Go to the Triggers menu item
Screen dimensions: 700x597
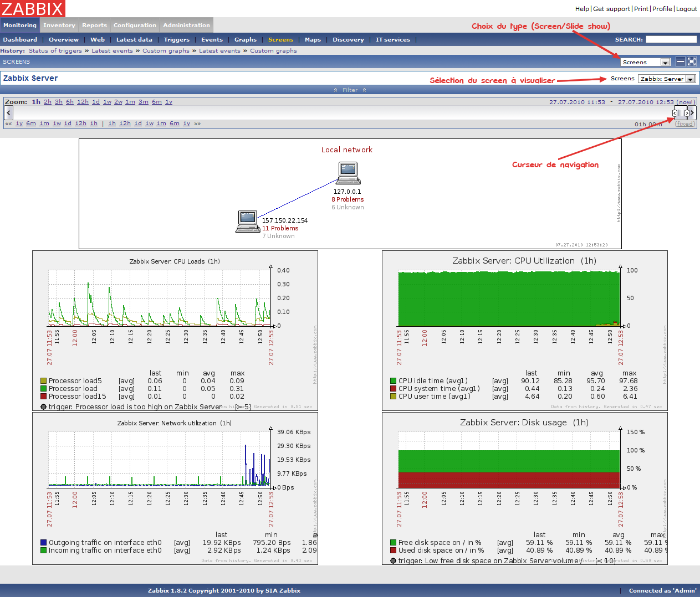coord(176,40)
